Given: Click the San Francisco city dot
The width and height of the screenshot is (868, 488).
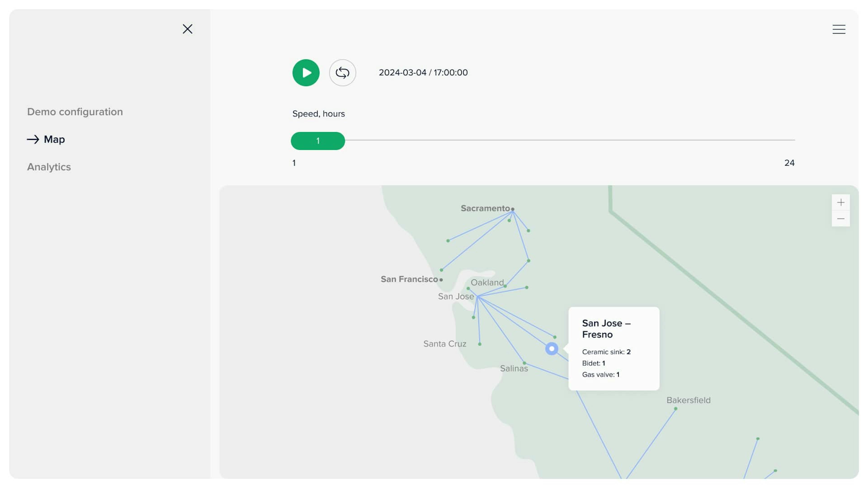Looking at the screenshot, I should point(441,280).
